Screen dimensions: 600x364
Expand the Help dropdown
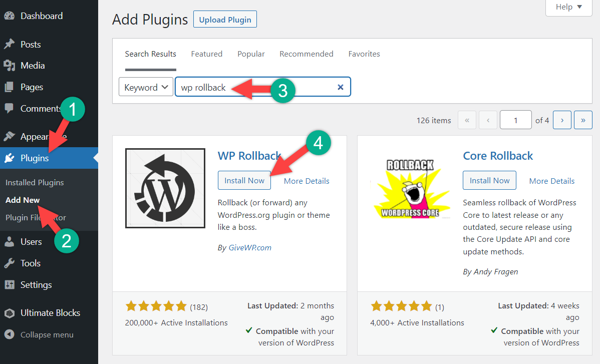click(x=568, y=8)
